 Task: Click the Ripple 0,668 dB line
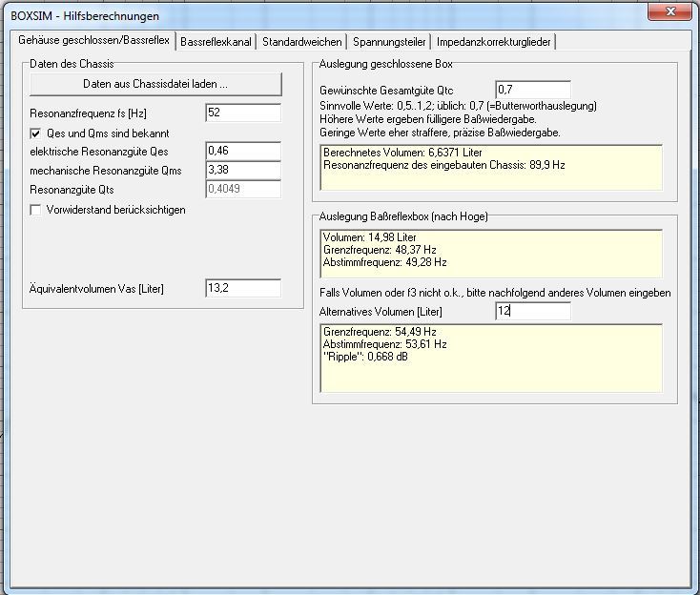tap(365, 357)
